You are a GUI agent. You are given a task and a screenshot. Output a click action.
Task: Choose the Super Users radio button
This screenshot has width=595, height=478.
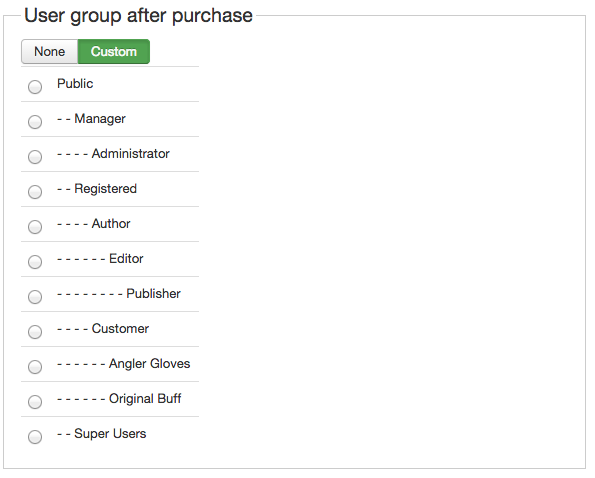pos(35,437)
